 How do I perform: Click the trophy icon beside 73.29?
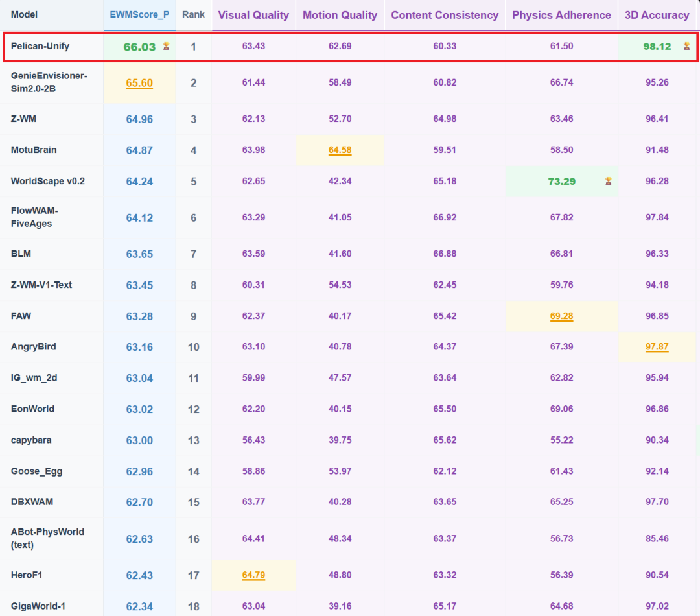[x=608, y=181]
